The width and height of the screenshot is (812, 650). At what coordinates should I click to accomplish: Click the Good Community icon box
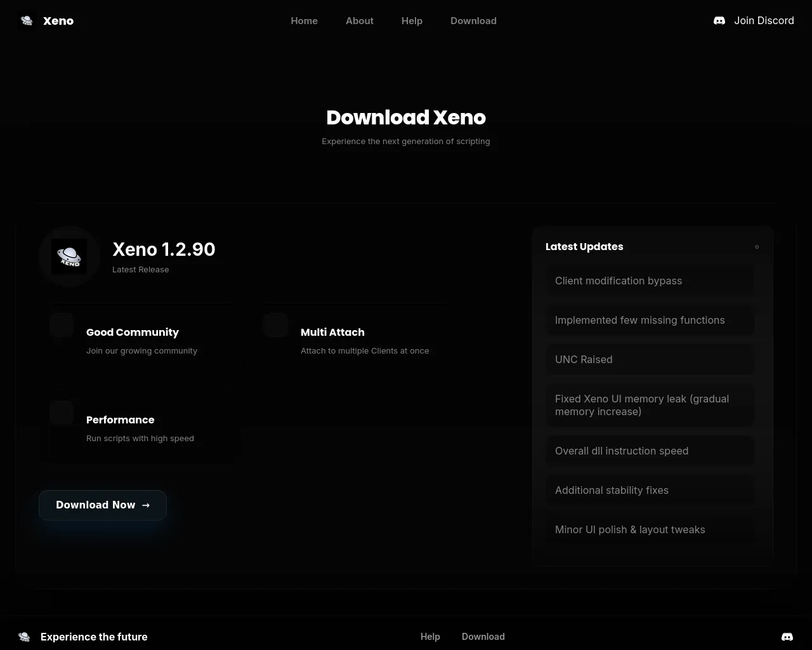pyautogui.click(x=62, y=325)
